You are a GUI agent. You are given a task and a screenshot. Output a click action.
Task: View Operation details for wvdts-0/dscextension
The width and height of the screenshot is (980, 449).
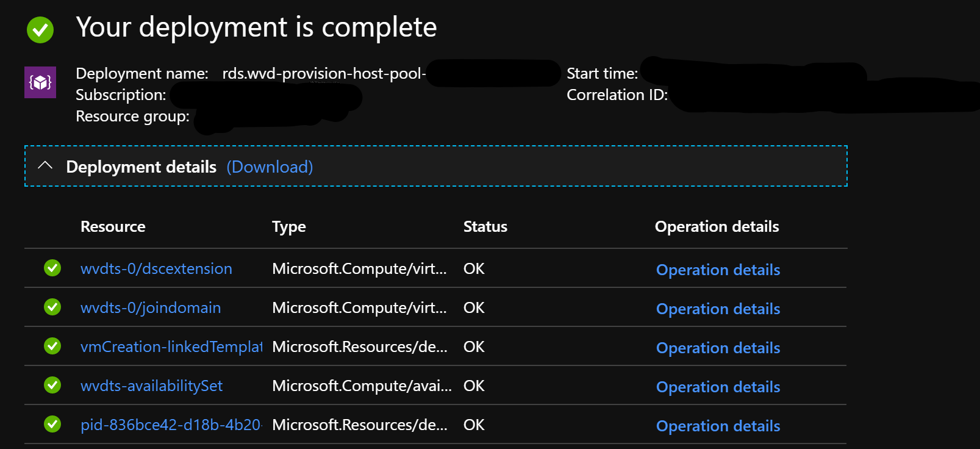(x=718, y=270)
